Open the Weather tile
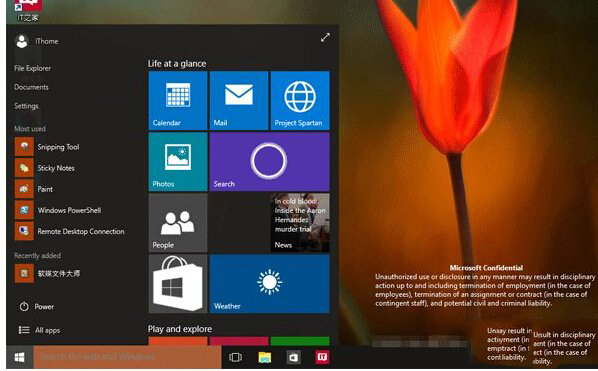 pyautogui.click(x=269, y=284)
